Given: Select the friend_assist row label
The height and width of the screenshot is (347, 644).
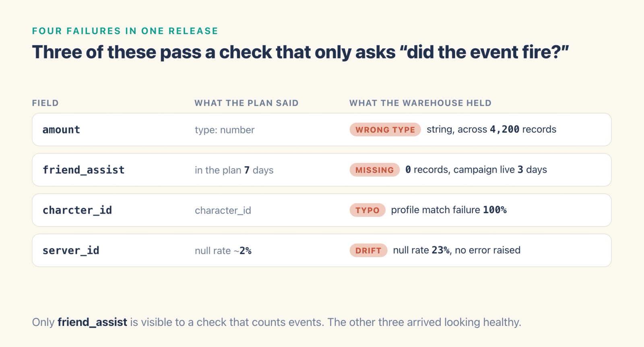Looking at the screenshot, I should coord(83,170).
